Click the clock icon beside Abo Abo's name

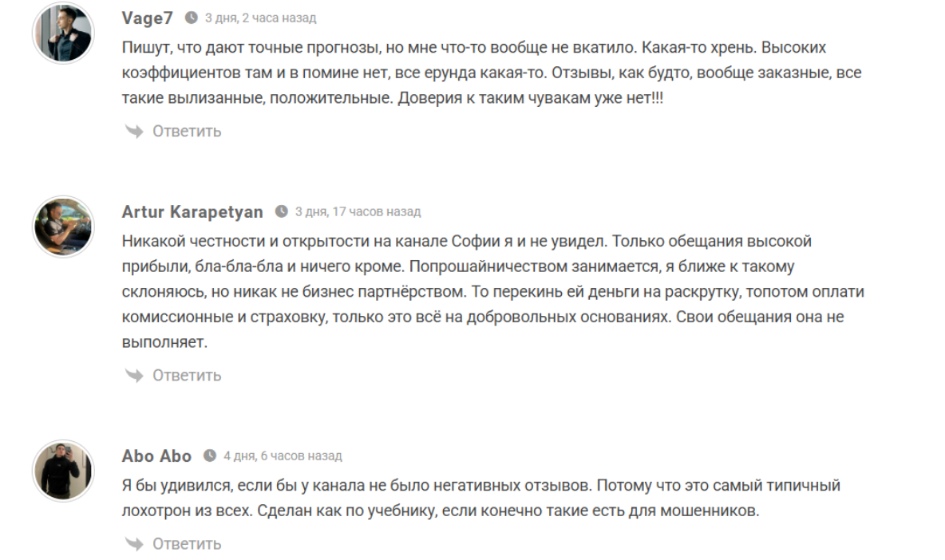[210, 455]
